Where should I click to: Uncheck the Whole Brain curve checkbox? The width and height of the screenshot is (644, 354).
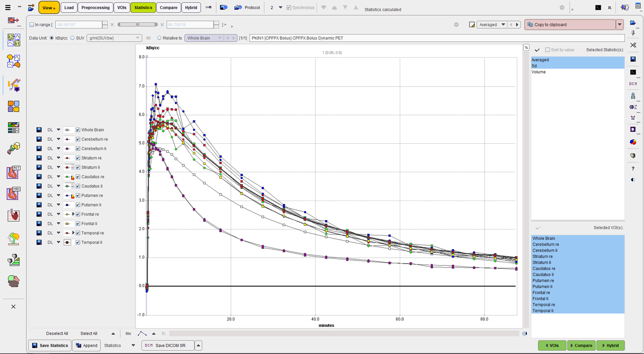tap(78, 130)
